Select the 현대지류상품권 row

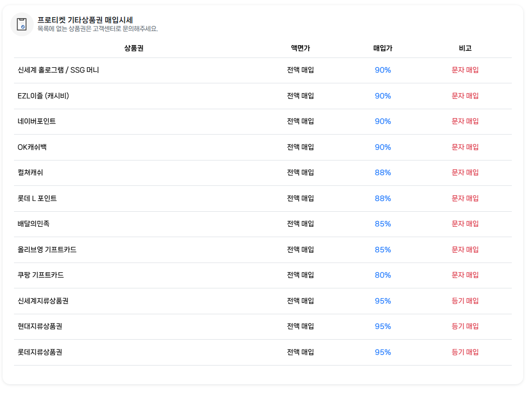263,327
